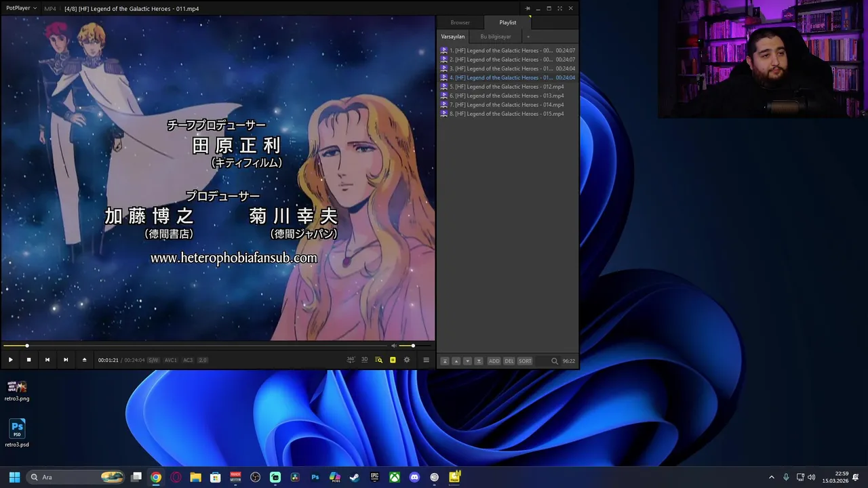The height and width of the screenshot is (488, 868).
Task: Go to the previous playlist file
Action: coord(47,360)
